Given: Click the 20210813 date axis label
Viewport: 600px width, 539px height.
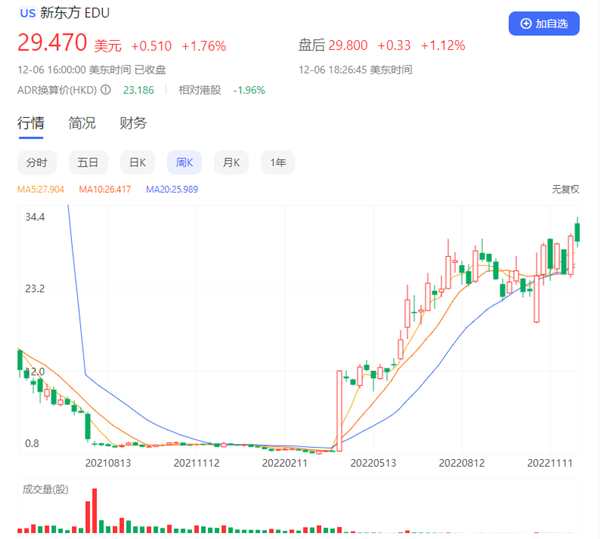Looking at the screenshot, I should (x=108, y=463).
